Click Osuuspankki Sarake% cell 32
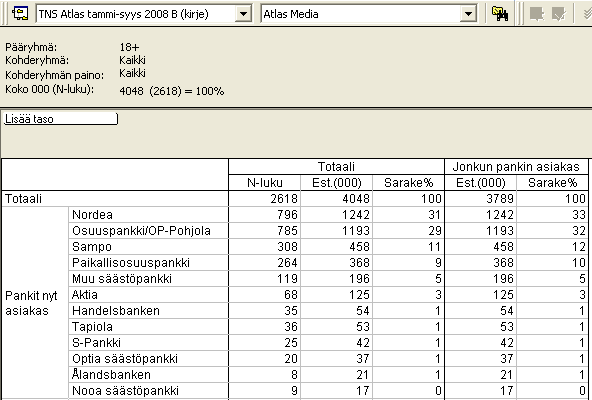592x400 pixels. point(552,230)
